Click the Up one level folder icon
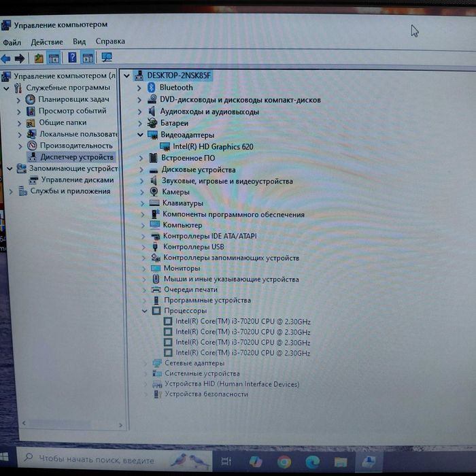 coord(39,58)
